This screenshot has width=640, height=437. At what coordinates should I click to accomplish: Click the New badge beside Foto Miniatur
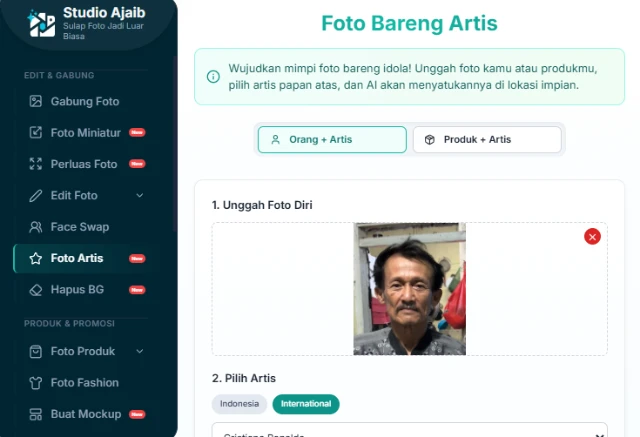(137, 133)
